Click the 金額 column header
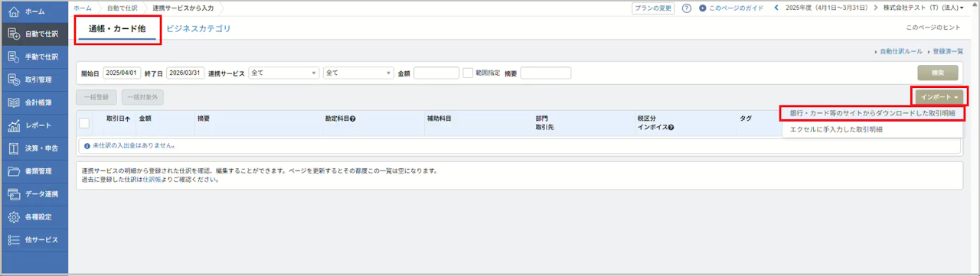980x276 pixels. [x=145, y=119]
